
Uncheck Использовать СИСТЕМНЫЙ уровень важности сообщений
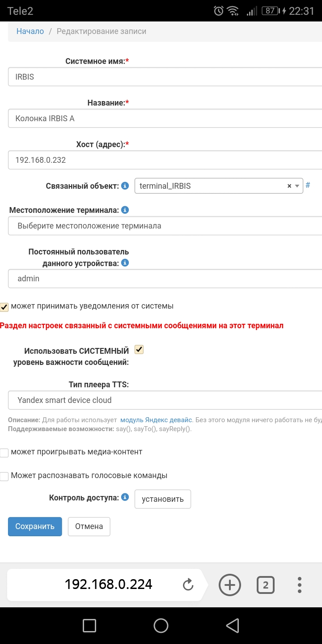[x=139, y=350]
